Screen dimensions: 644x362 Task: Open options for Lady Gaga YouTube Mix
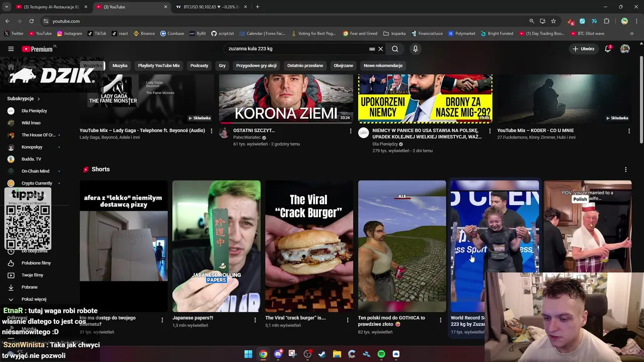[x=211, y=131]
